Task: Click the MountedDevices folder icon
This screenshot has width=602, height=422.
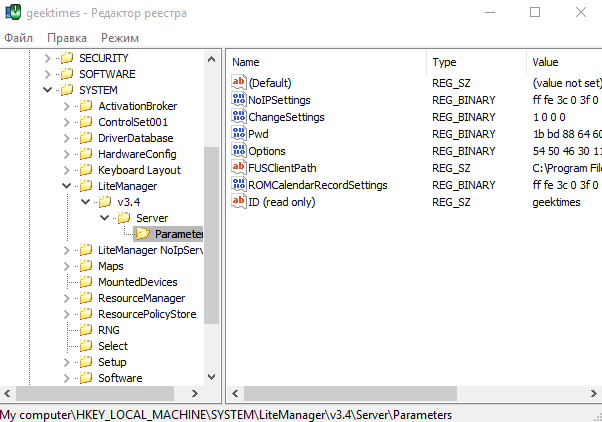Action: pyautogui.click(x=86, y=282)
